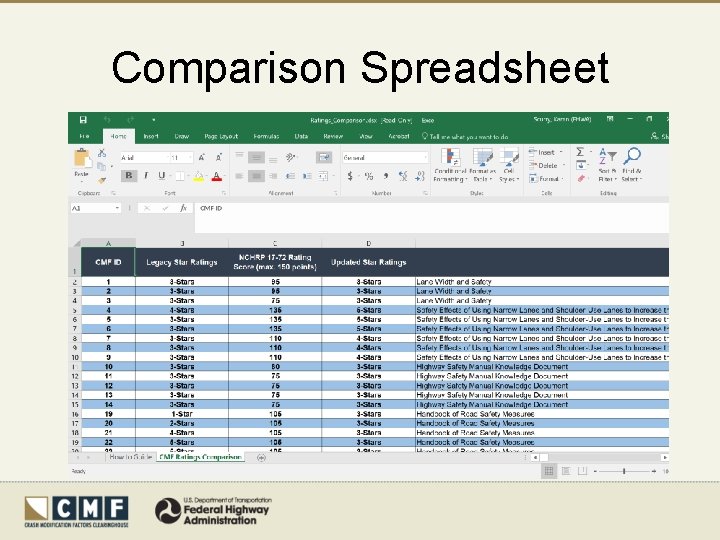Click the yellow Fill Color button
The width and height of the screenshot is (720, 540).
[198, 176]
